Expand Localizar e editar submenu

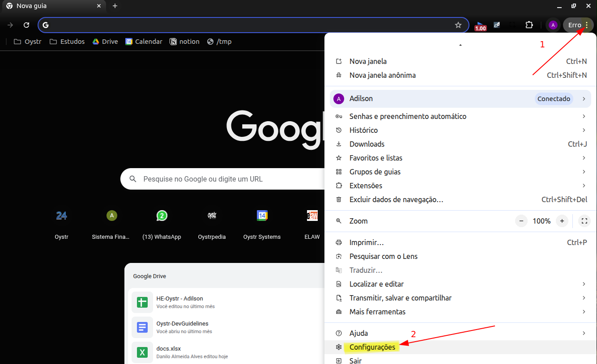tap(461, 284)
